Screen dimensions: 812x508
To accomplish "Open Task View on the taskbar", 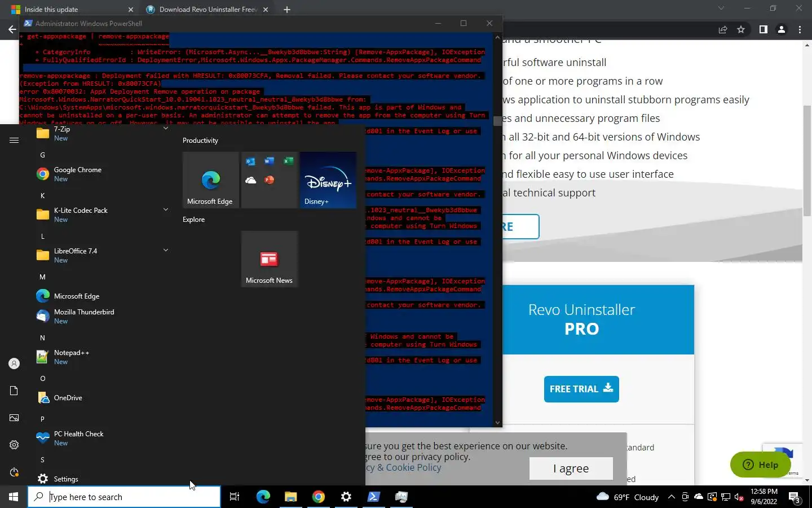I will point(235,497).
